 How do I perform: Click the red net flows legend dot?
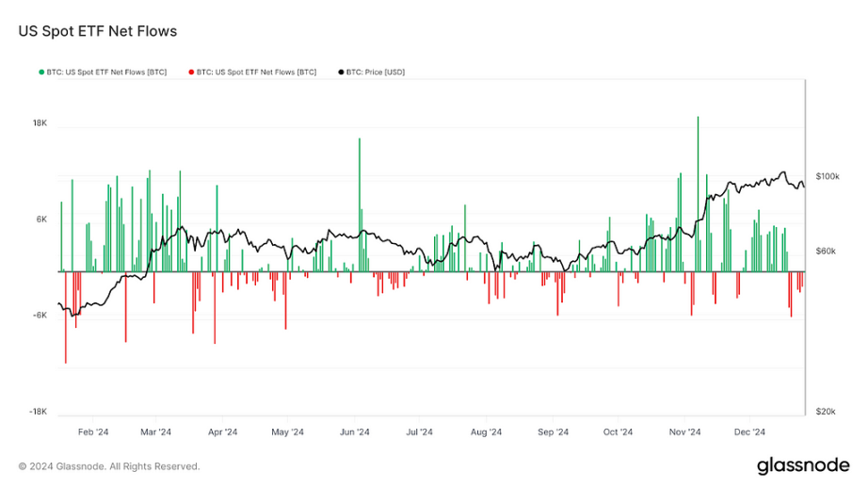[x=191, y=72]
